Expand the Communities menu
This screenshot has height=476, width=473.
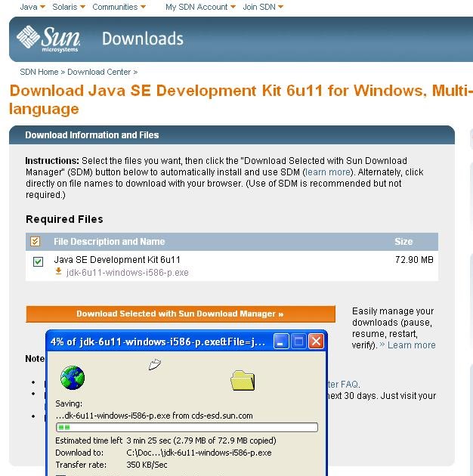pyautogui.click(x=119, y=7)
